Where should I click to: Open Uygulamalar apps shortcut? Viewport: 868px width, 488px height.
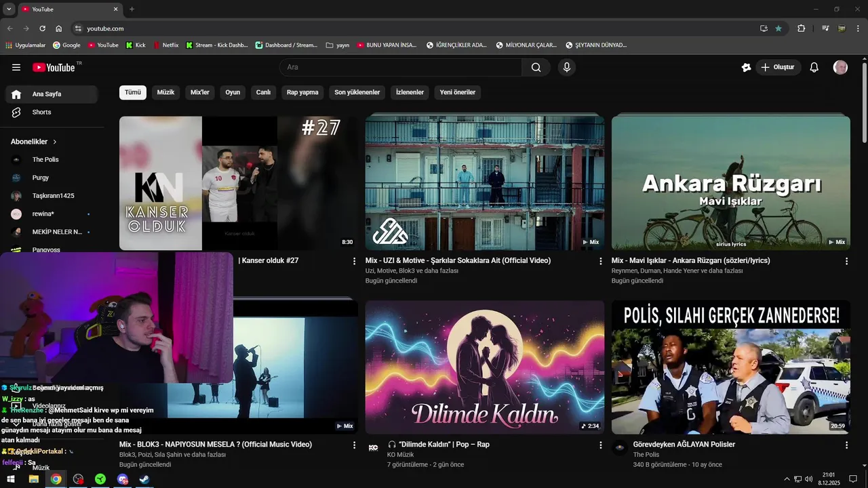pyautogui.click(x=25, y=45)
